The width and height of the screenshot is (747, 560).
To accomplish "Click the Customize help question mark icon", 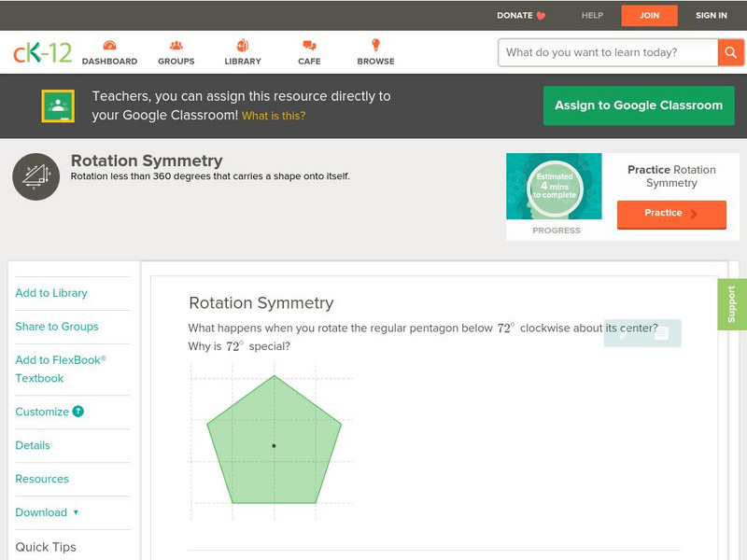I will (x=78, y=412).
